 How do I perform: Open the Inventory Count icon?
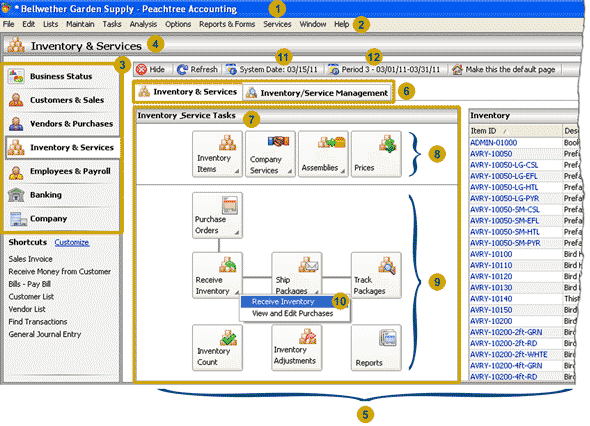pos(217,348)
